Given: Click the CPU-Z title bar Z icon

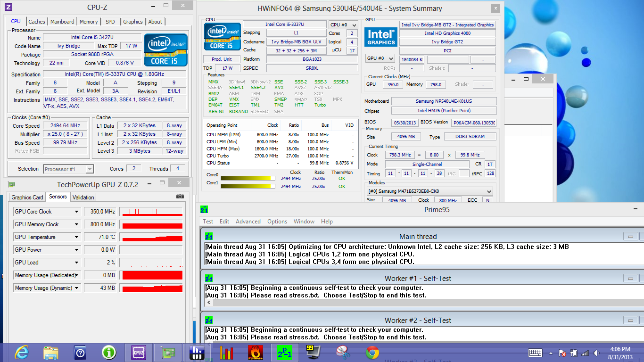Looking at the screenshot, I should 8,7.
